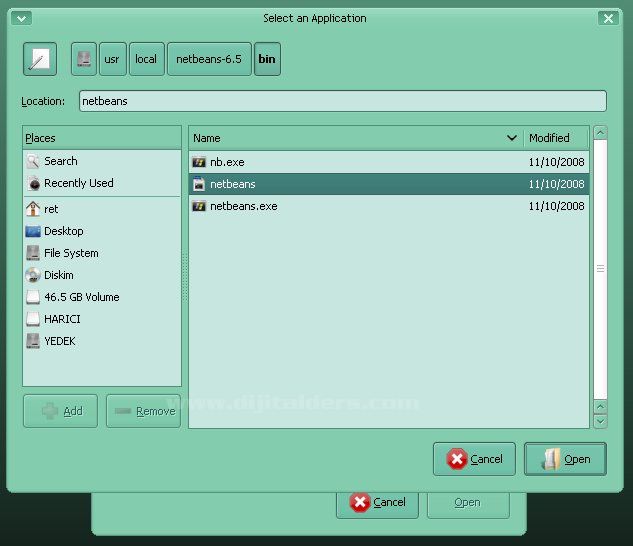Click the Diskim CD icon
This screenshot has width=633, height=546.
pyautogui.click(x=33, y=275)
